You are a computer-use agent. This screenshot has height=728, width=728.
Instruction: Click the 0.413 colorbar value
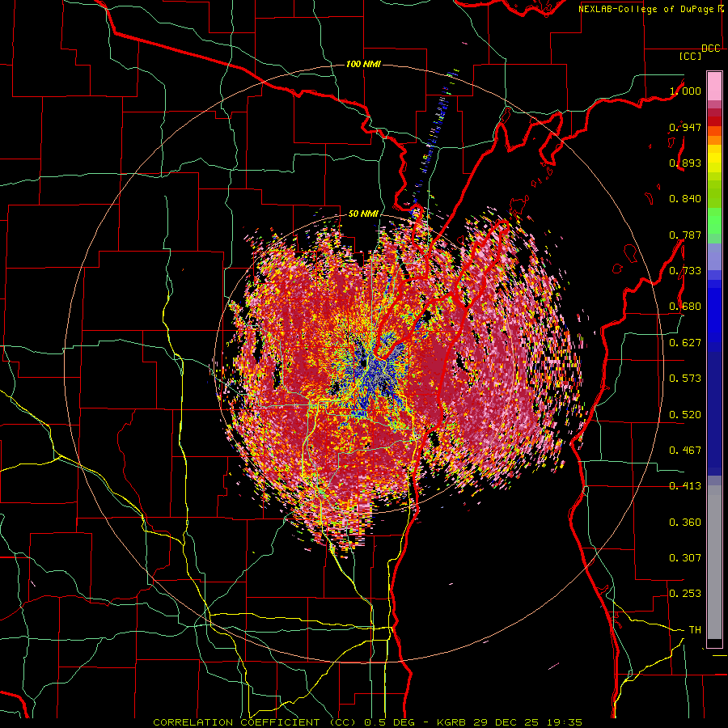(x=685, y=486)
